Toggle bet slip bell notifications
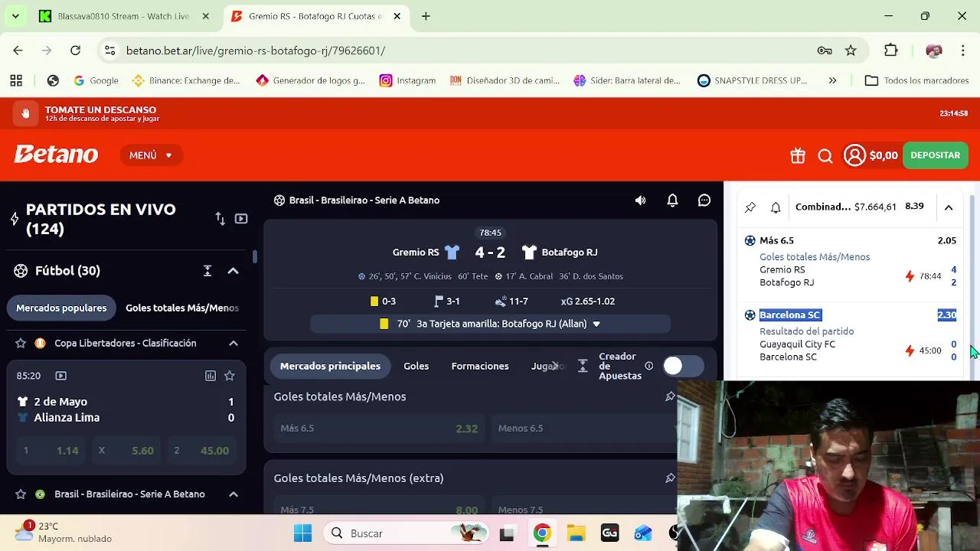The height and width of the screenshot is (551, 980). coord(776,207)
